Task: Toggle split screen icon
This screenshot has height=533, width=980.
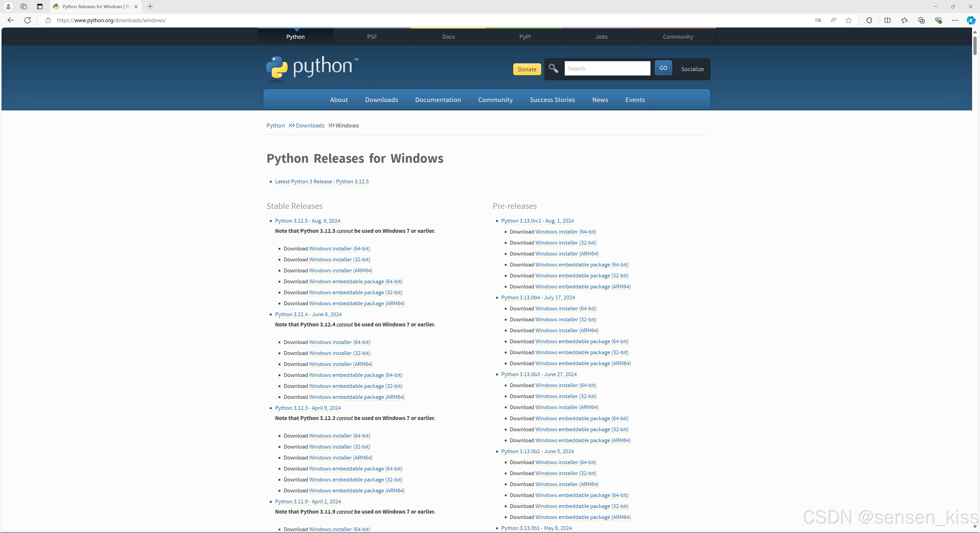Action: [887, 20]
